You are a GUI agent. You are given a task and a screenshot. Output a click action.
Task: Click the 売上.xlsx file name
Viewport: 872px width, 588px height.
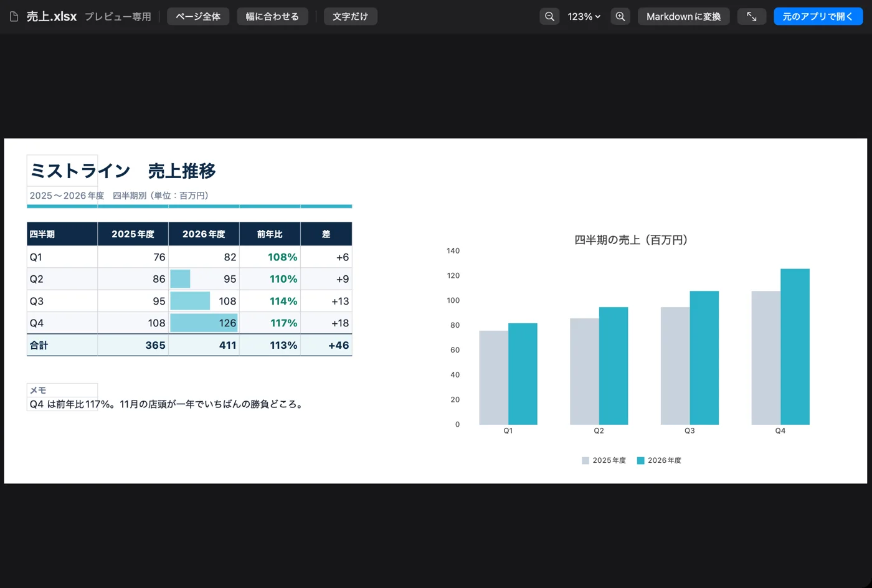[52, 17]
